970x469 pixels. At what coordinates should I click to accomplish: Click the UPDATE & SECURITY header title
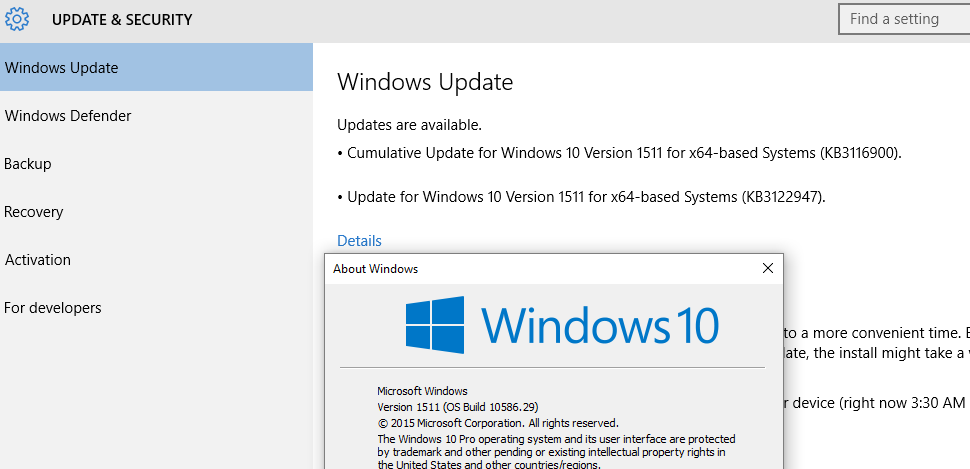(x=122, y=20)
